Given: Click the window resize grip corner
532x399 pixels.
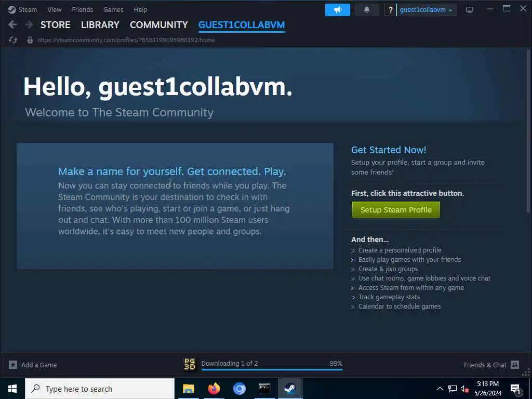Looking at the screenshot, I should coord(526,372).
